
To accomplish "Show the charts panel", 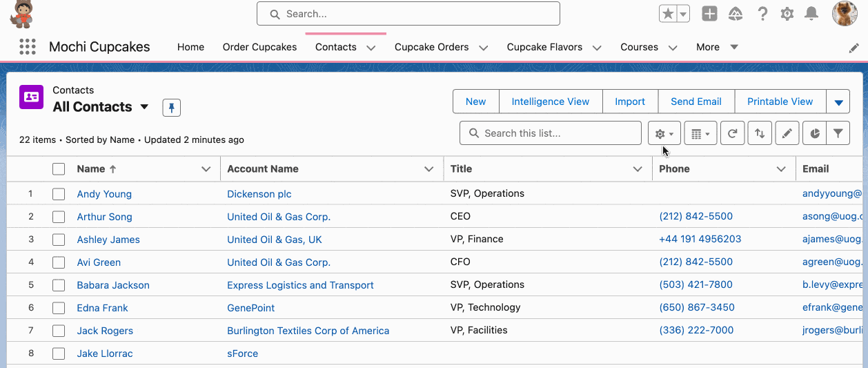I will coord(815,134).
